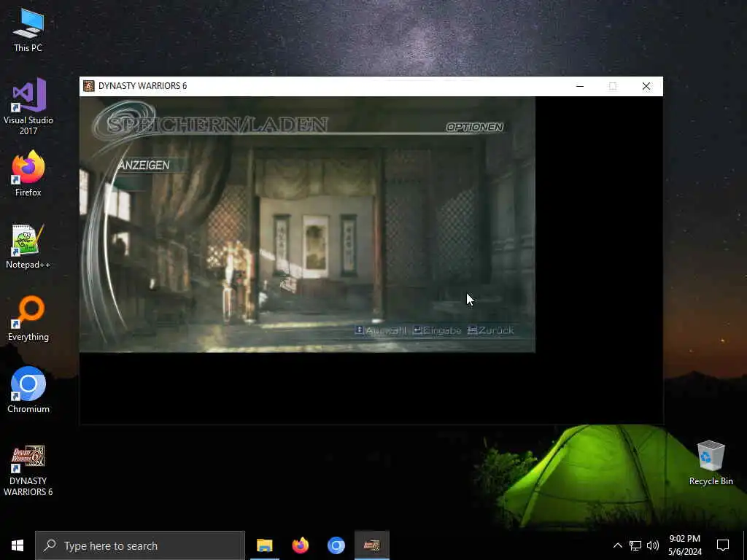747x560 pixels.
Task: Select the Everything search desktop shortcut
Action: coord(28,319)
